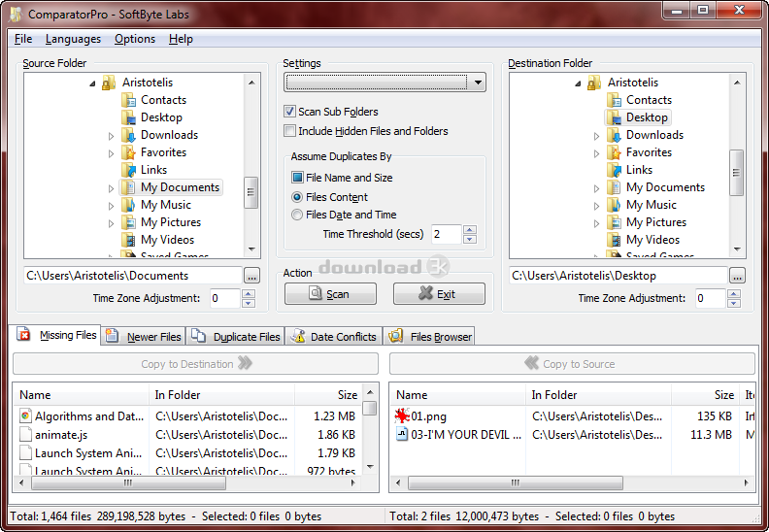Increase Time Threshold seconds value

(470, 229)
